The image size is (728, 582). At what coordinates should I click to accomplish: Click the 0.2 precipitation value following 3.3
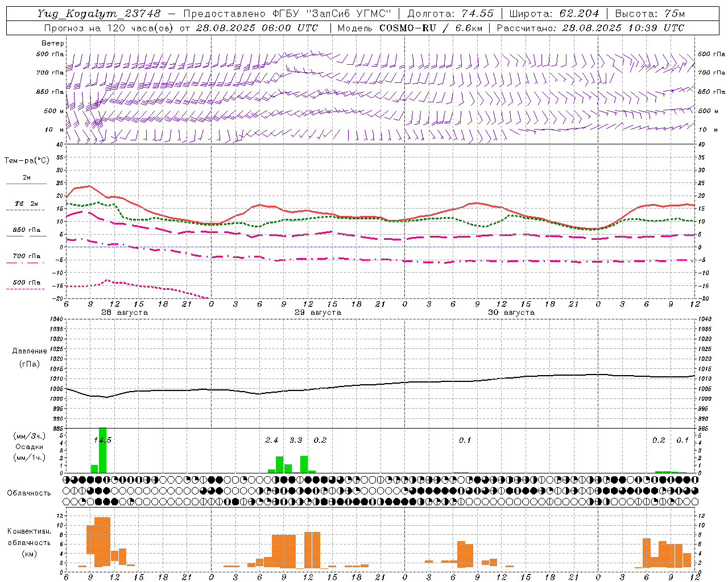[x=320, y=440]
